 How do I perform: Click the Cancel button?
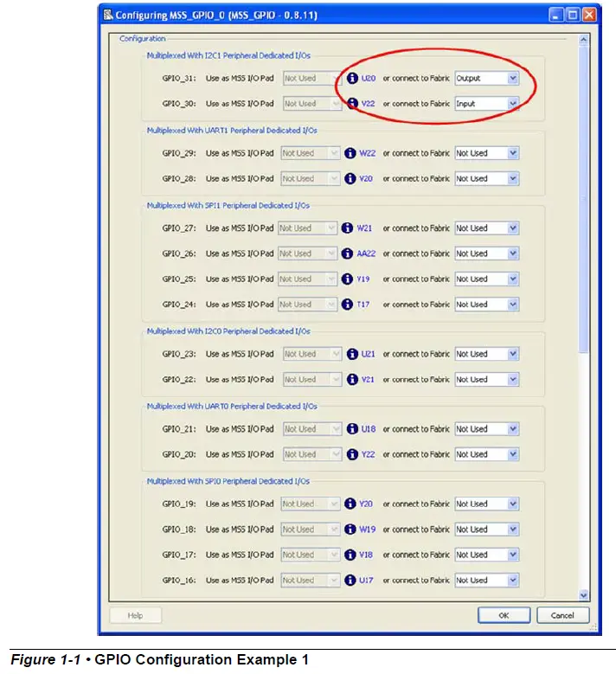click(562, 615)
